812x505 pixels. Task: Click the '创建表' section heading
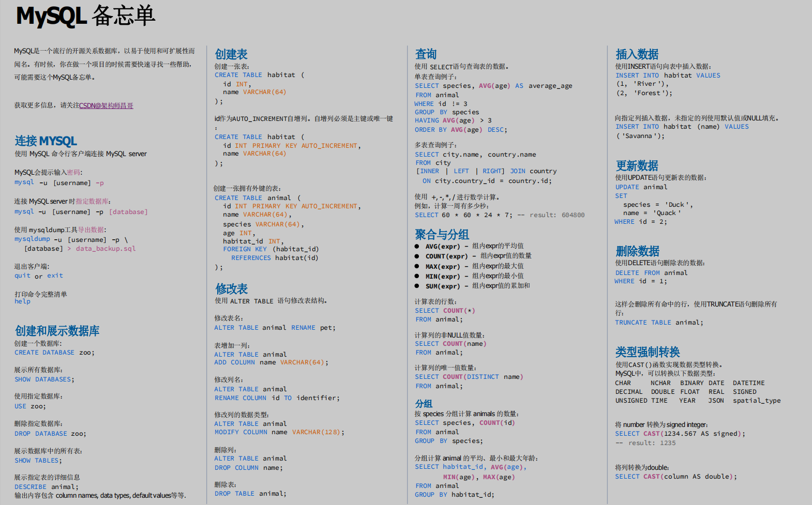coord(231,54)
